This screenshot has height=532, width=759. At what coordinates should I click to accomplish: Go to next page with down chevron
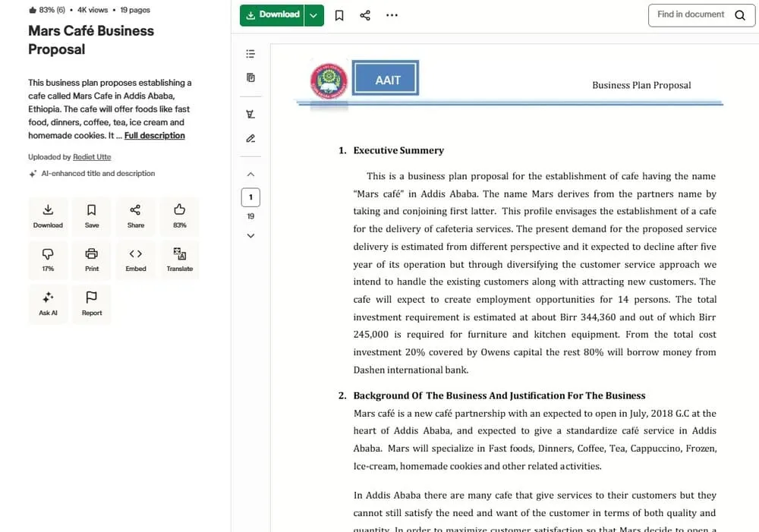[x=250, y=235]
